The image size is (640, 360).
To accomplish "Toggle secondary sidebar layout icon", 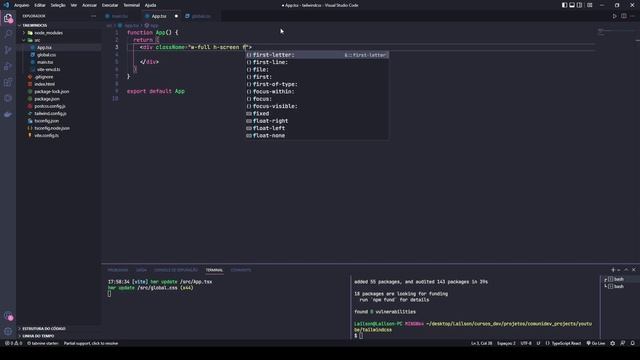I will tap(580, 5).
